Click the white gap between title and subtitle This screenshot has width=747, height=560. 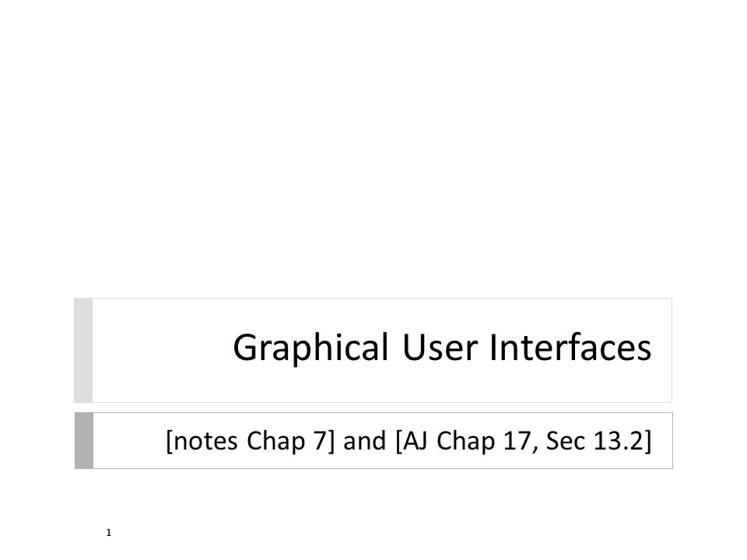373,408
